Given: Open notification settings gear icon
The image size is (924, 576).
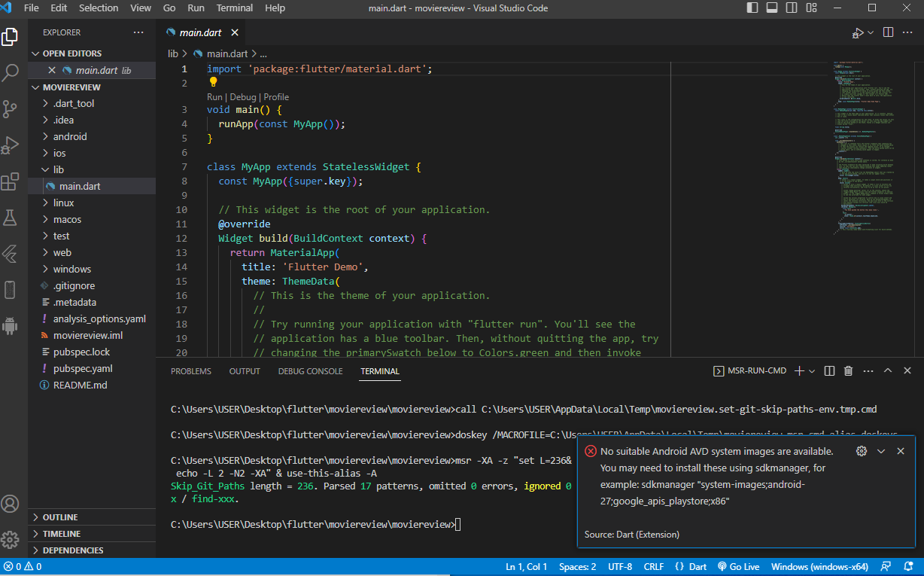Looking at the screenshot, I should tap(862, 451).
